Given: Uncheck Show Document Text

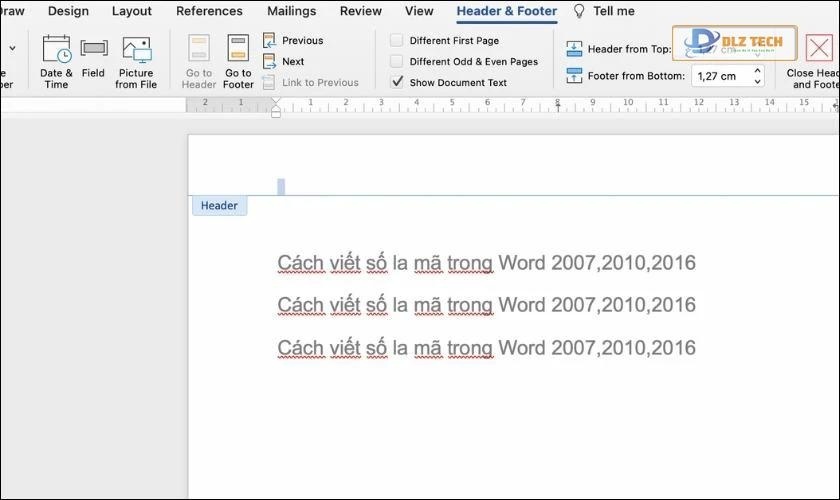Looking at the screenshot, I should (x=397, y=82).
